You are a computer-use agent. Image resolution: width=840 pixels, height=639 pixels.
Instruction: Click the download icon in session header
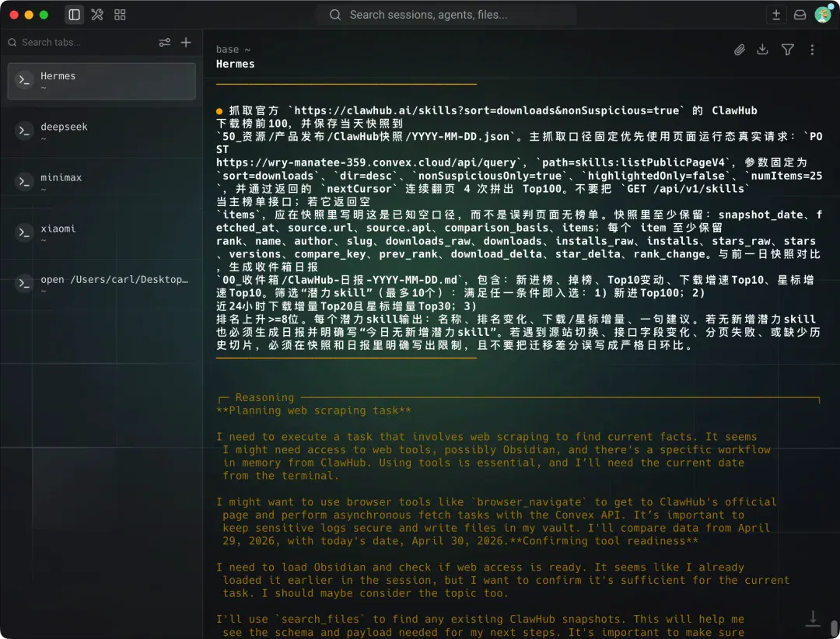pyautogui.click(x=762, y=49)
